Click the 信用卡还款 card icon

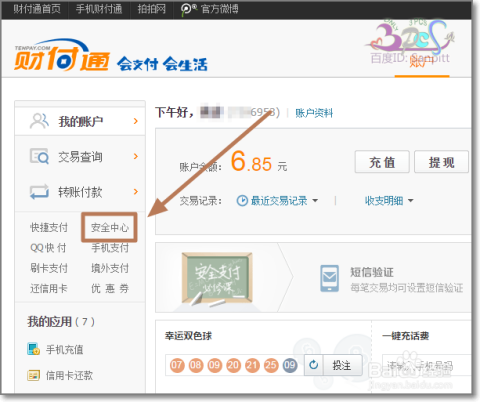(x=33, y=375)
